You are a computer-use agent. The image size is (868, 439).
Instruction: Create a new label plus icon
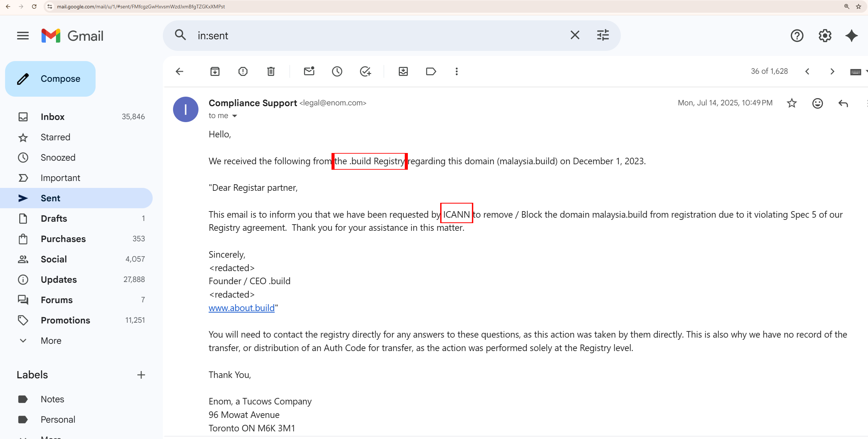pyautogui.click(x=141, y=375)
